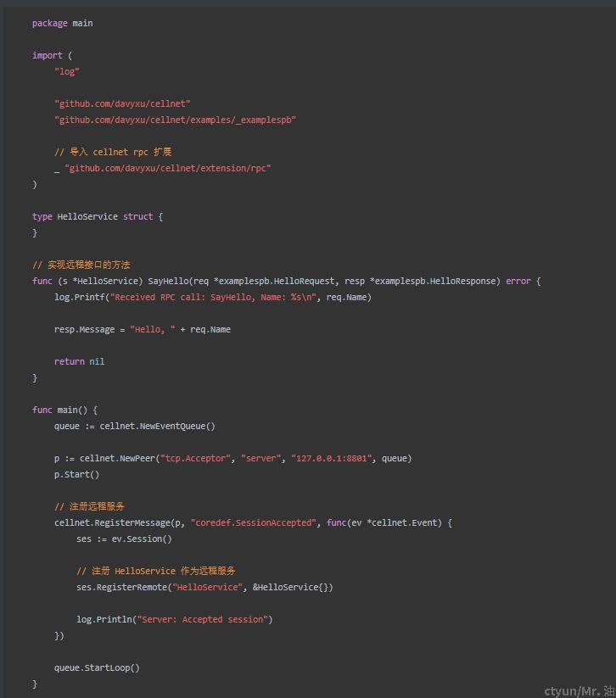
Task: Click the "package main" line
Action: tap(62, 23)
